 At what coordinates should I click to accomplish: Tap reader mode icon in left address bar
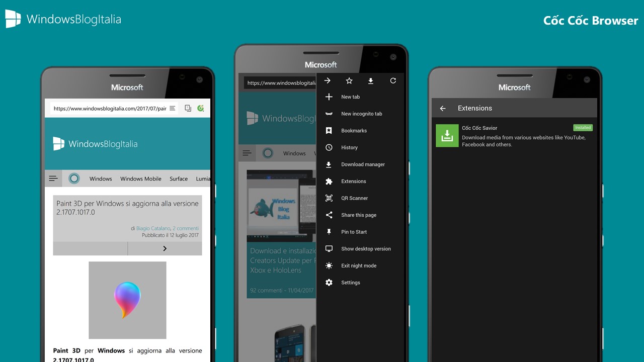coord(173,108)
